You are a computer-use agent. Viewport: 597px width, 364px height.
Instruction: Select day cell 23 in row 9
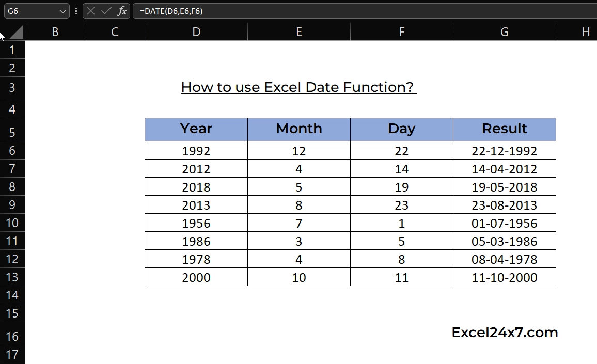coord(402,204)
